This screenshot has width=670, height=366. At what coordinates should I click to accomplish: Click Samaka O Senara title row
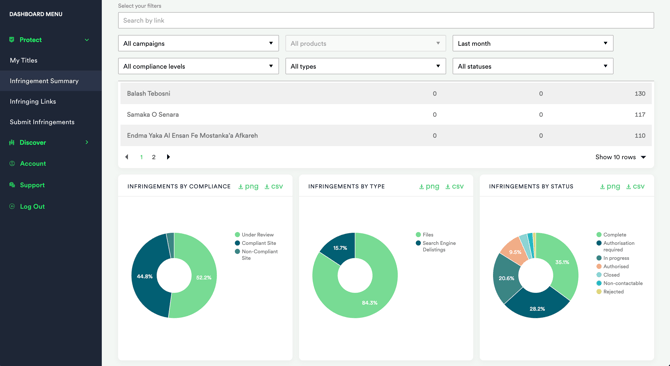point(386,114)
